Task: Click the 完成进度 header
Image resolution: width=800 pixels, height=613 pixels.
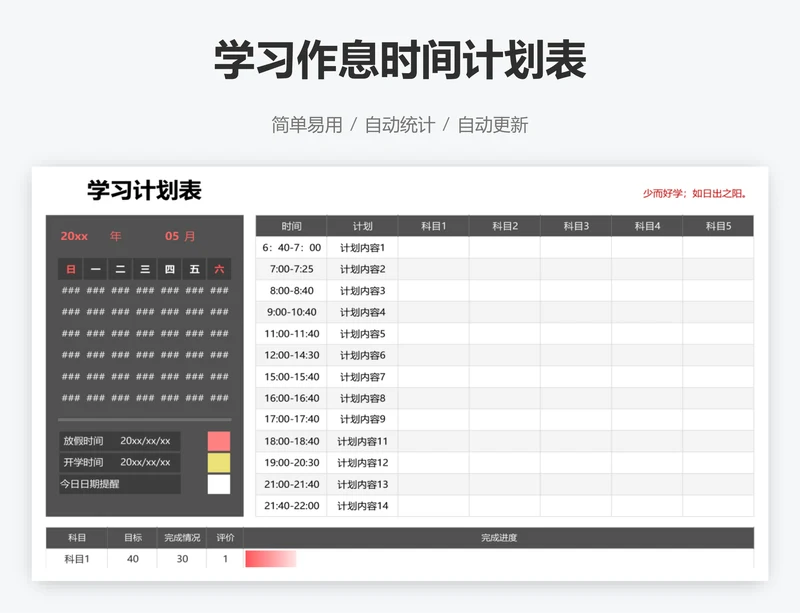Action: 499,537
